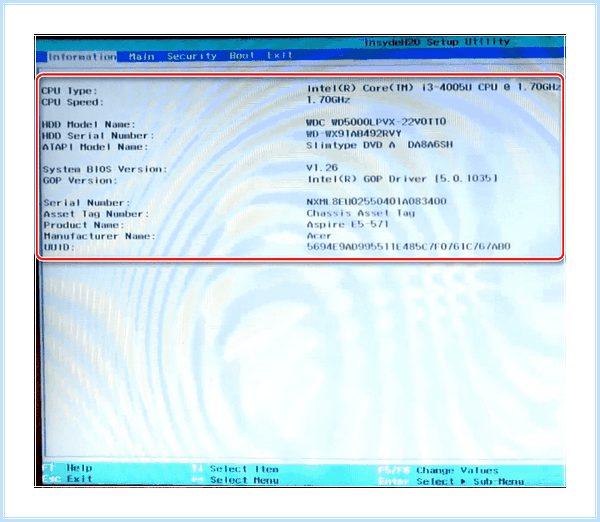
Task: Click the WD-WX91AB492RVY serial value
Action: 354,134
